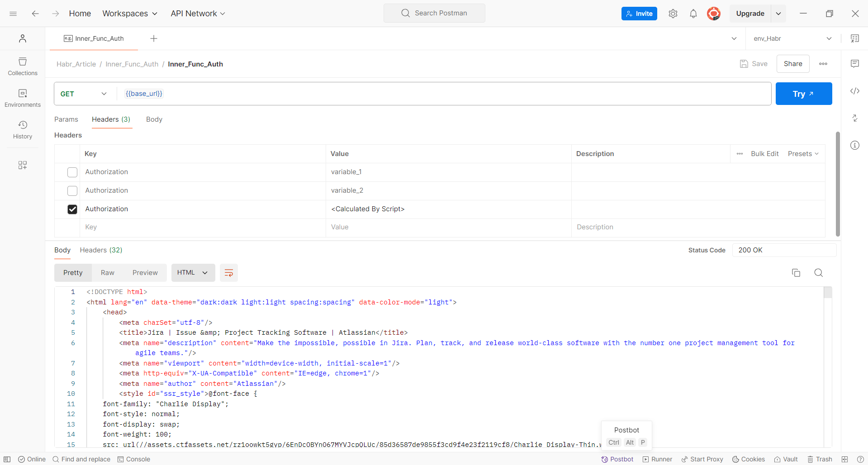Open Habr_Article breadcrumb
Viewport: 868px width, 465px height.
click(76, 64)
